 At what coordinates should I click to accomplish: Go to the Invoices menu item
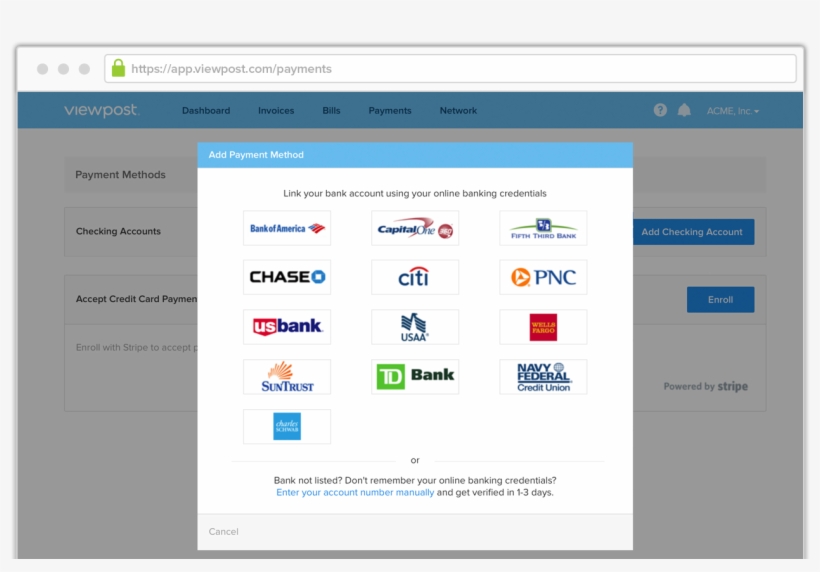pos(276,110)
